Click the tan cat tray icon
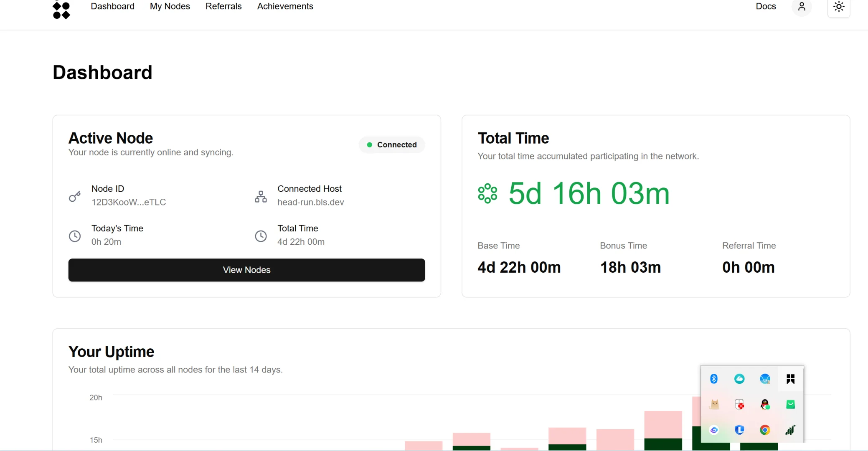 714,404
